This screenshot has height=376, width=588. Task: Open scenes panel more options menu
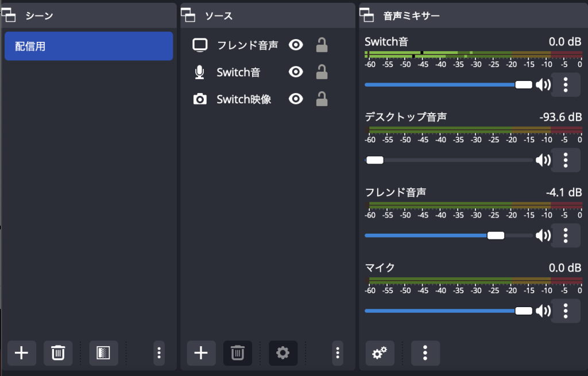(159, 353)
